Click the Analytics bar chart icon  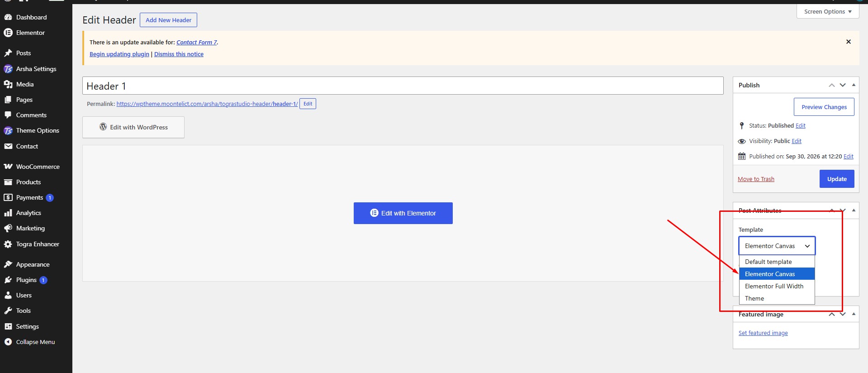point(8,213)
